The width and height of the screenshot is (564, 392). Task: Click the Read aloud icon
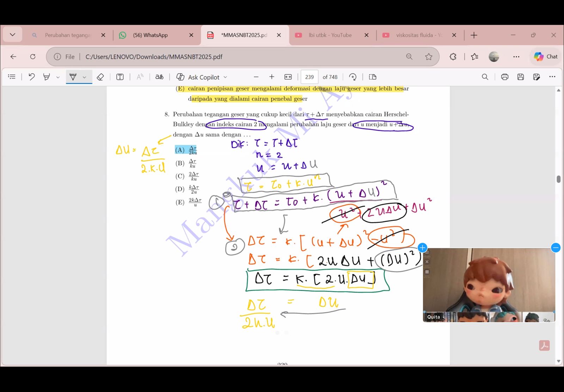140,77
